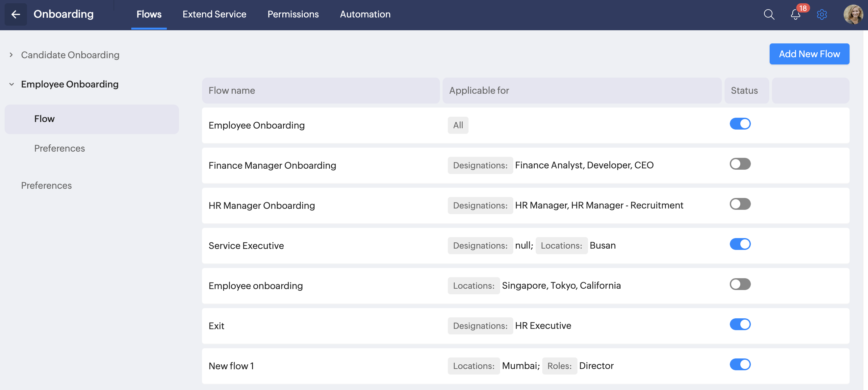Open the search magnifier icon
The height and width of the screenshot is (390, 868).
769,14
